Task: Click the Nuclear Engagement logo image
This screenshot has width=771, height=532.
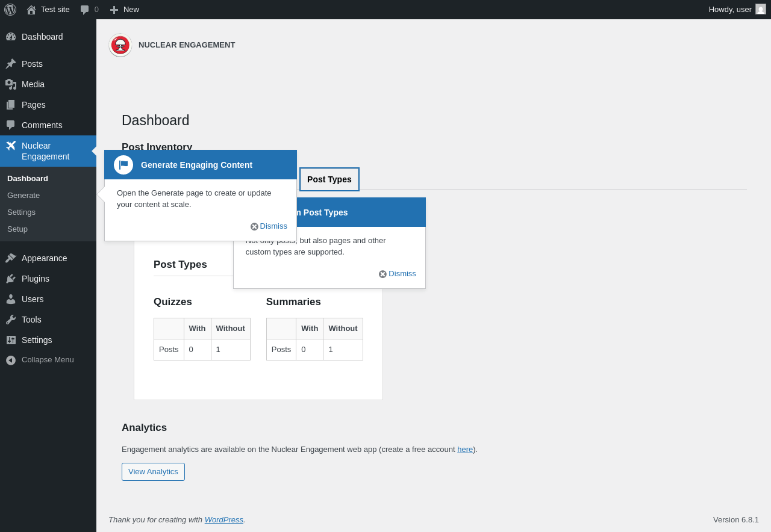Action: point(120,45)
